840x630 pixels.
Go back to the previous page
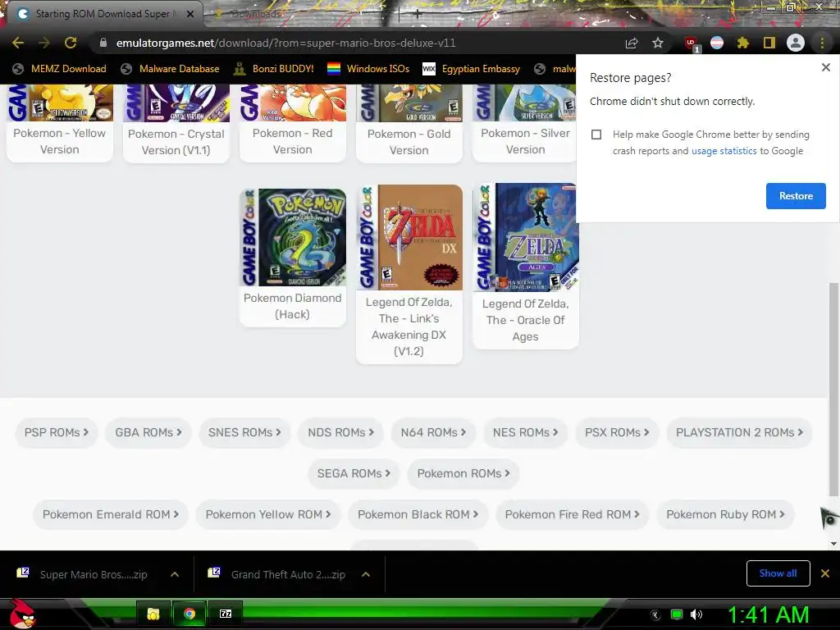point(18,43)
